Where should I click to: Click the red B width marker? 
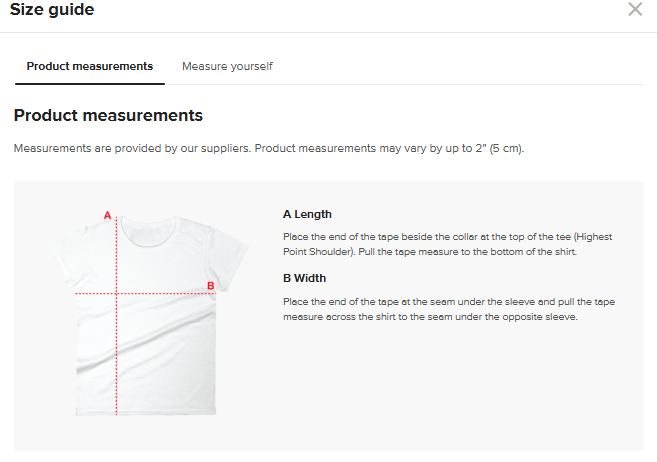click(x=210, y=286)
